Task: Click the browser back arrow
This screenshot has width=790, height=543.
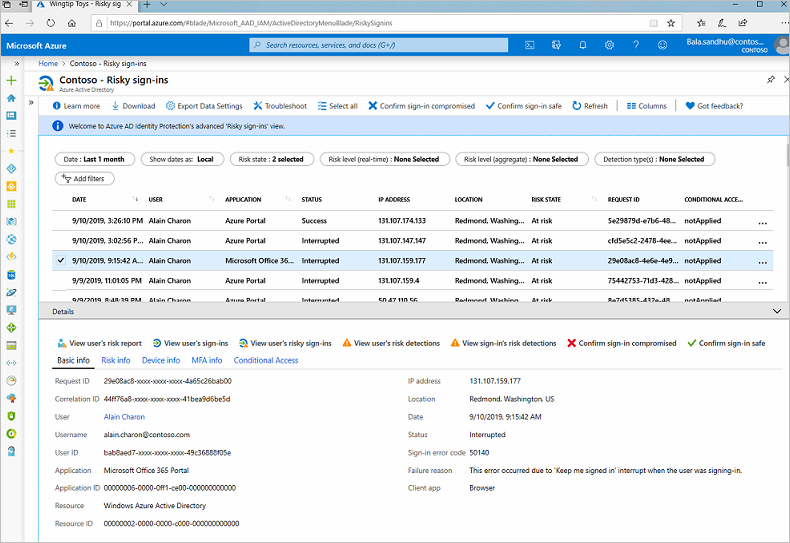Action: tap(9, 23)
